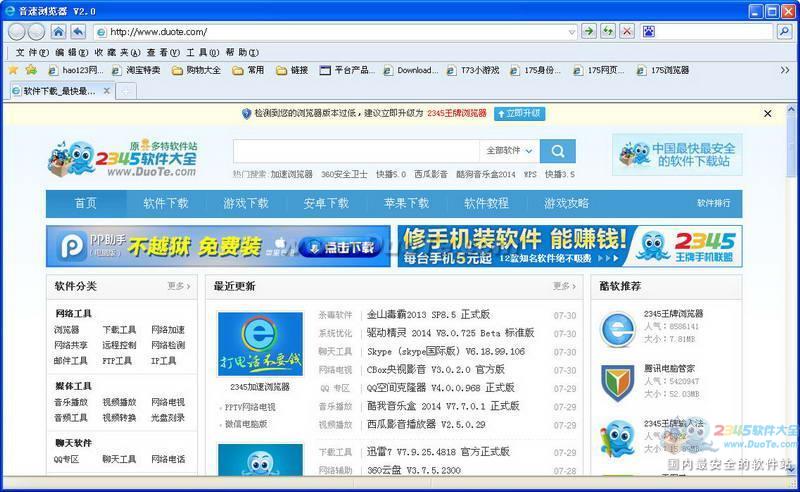Click the browser Back arrow button
This screenshot has width=800, height=492.
[17, 31]
